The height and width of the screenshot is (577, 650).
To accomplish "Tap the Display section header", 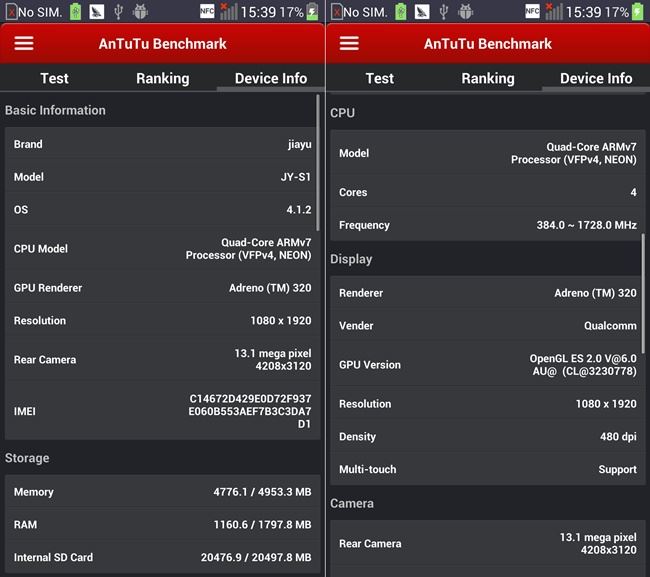I will point(351,259).
